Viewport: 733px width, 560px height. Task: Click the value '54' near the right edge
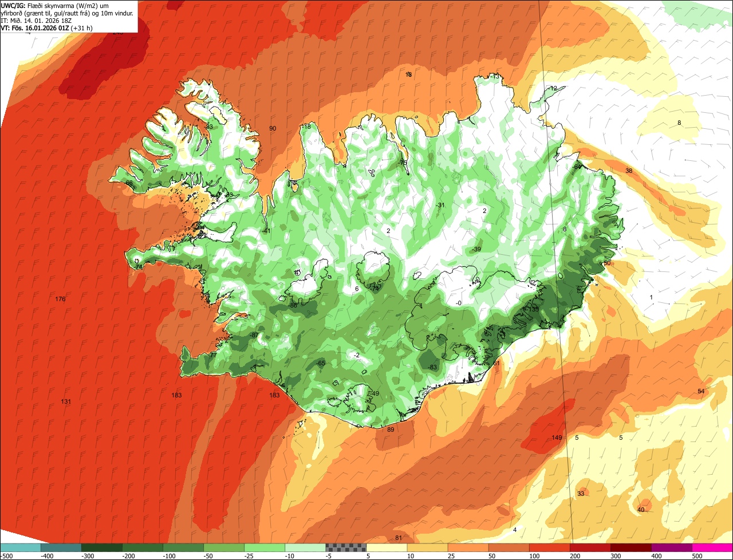click(701, 392)
